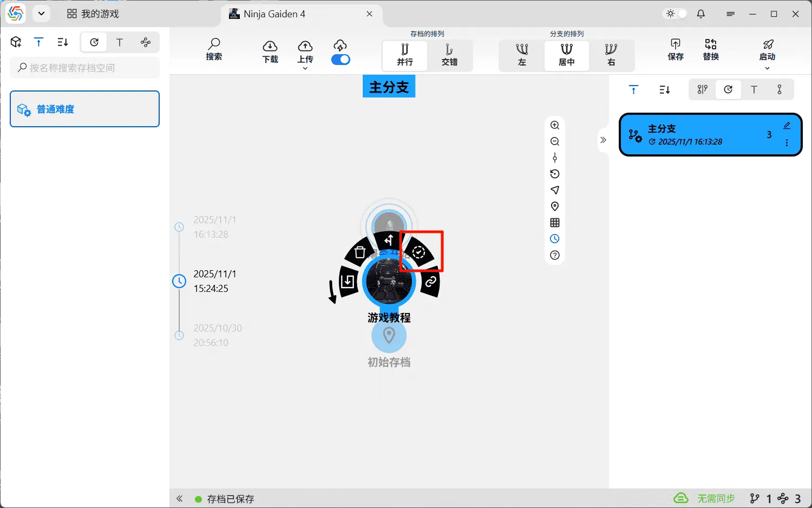This screenshot has width=812, height=508.
Task: Click the 保存 save button
Action: 676,50
